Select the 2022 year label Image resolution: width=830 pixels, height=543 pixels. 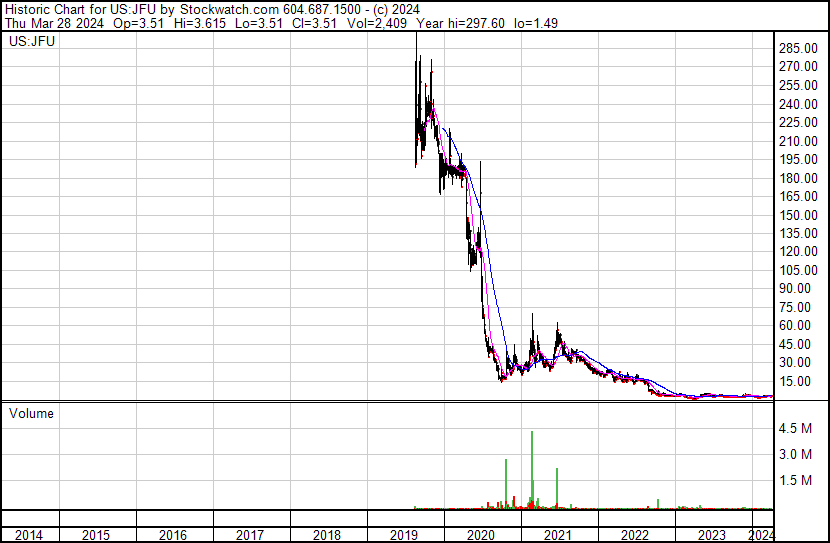(635, 535)
